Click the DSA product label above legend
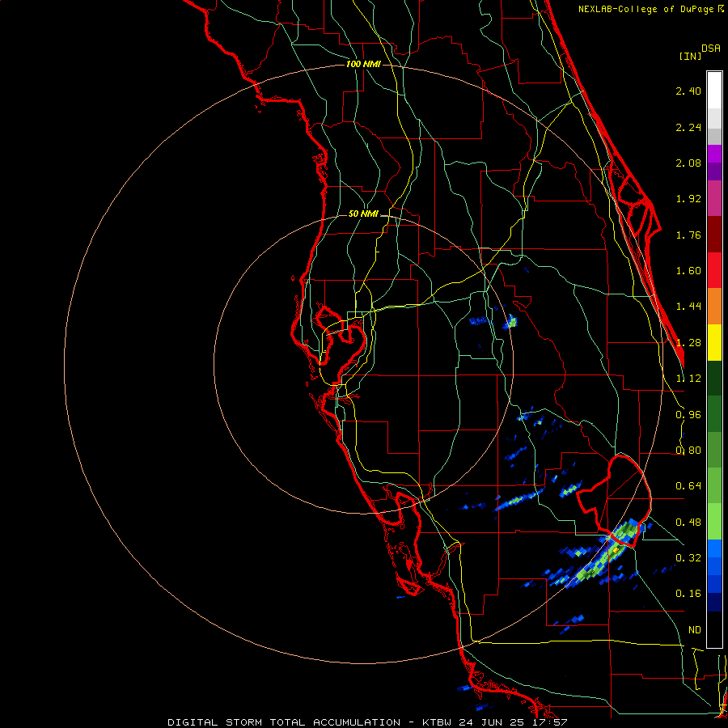Viewport: 728px width, 728px height. [711, 49]
